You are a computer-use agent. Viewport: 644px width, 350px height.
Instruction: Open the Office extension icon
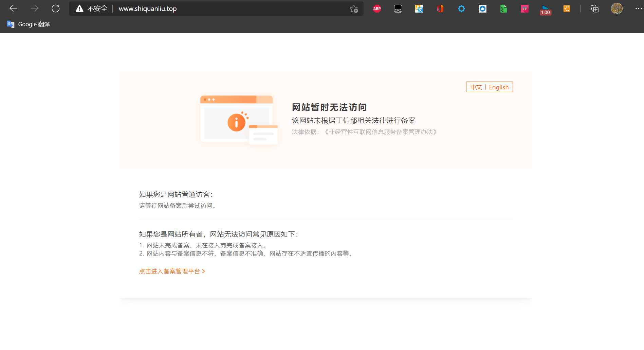click(440, 9)
